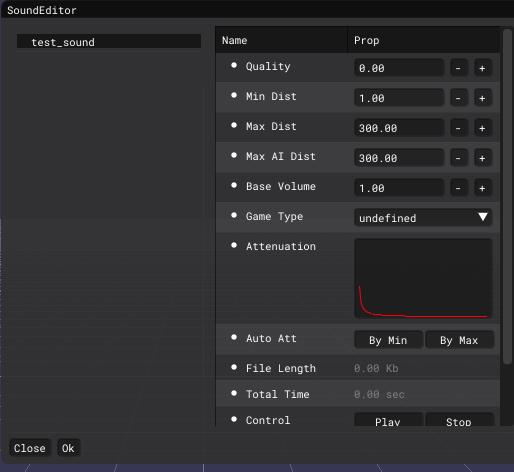Click the Max AI Dist value field
The height and width of the screenshot is (472, 514).
click(399, 158)
